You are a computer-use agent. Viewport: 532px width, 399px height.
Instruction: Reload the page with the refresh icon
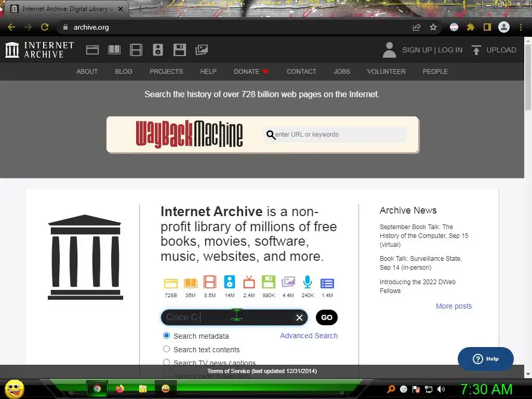pyautogui.click(x=45, y=27)
